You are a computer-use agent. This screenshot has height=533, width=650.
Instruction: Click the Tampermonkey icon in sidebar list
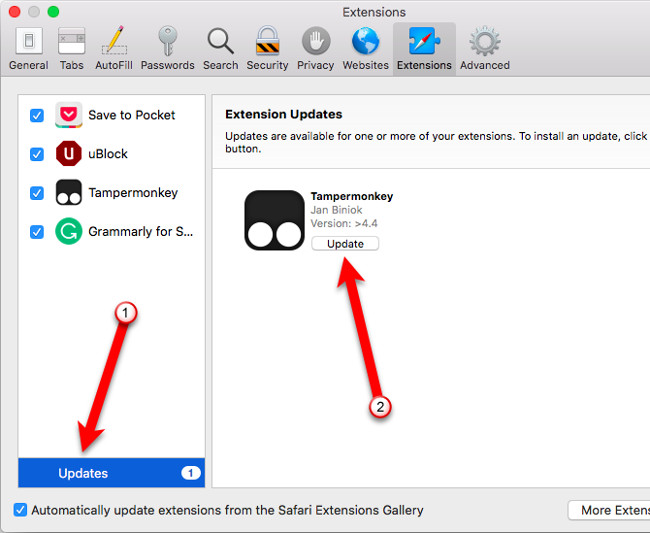[68, 192]
